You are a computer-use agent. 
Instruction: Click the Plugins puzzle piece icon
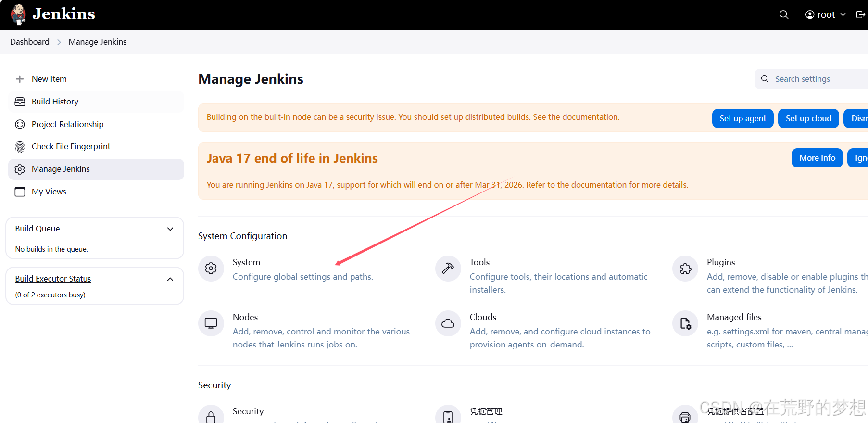click(x=685, y=268)
